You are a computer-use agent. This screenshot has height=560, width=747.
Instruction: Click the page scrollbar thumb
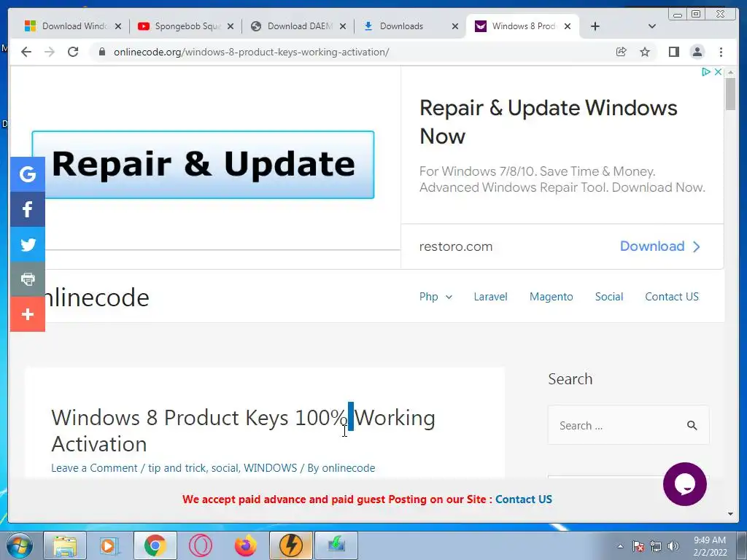pyautogui.click(x=730, y=94)
